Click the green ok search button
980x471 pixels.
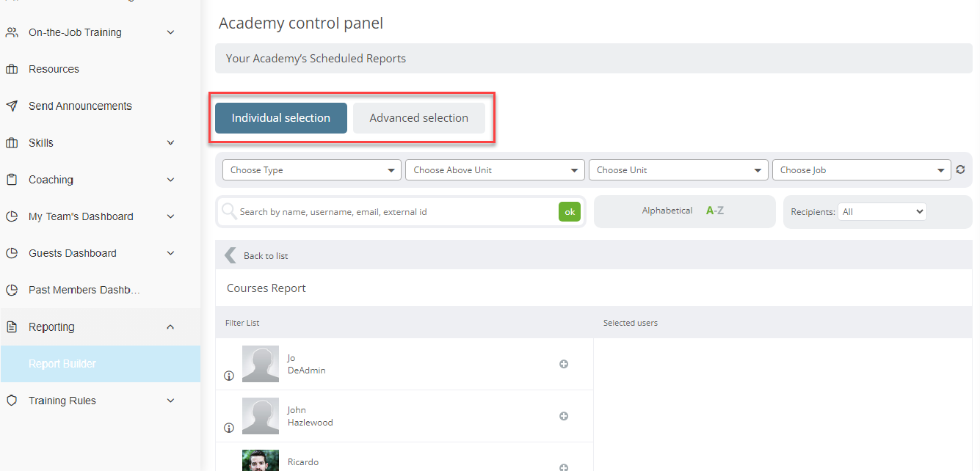click(x=570, y=211)
